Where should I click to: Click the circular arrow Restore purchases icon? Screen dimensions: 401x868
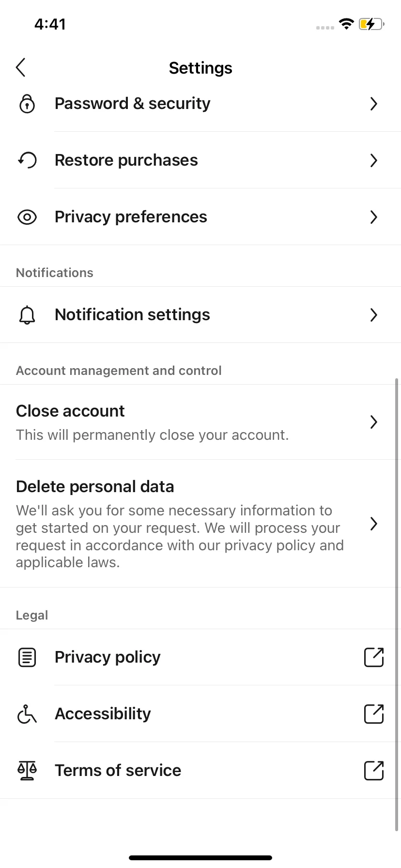[27, 160]
